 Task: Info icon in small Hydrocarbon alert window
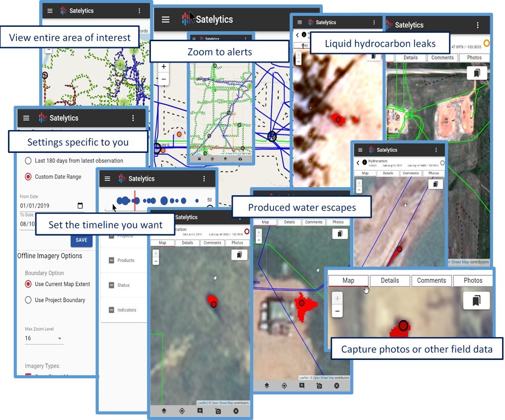point(364,162)
